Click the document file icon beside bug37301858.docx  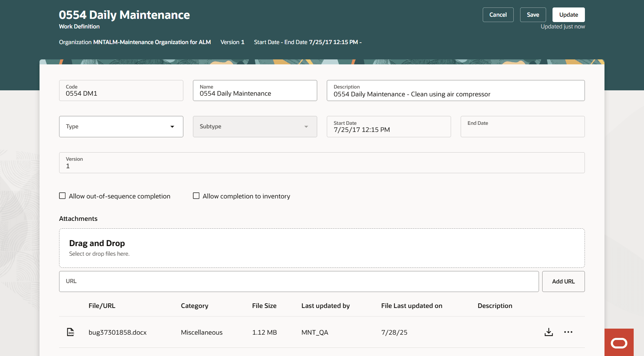click(x=70, y=332)
